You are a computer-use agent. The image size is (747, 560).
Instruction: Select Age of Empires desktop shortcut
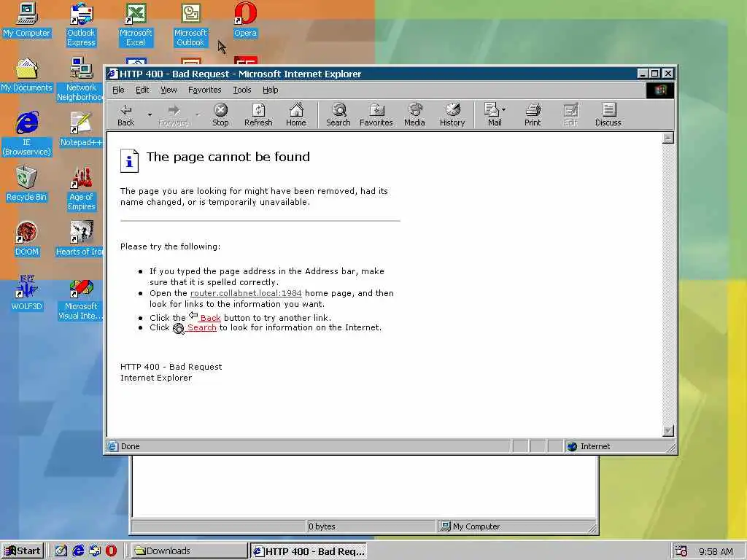click(82, 189)
